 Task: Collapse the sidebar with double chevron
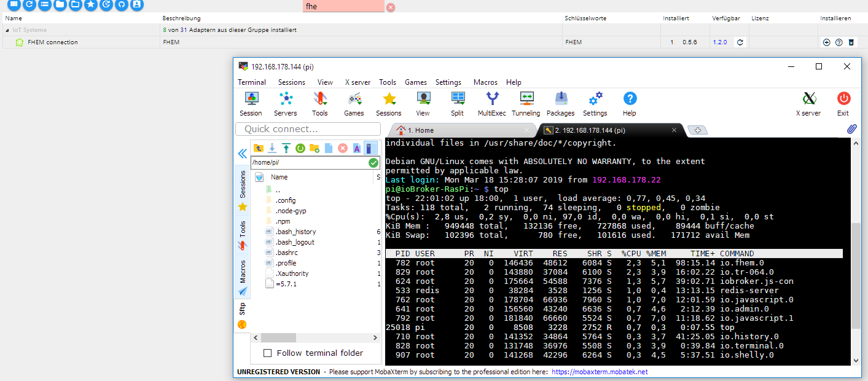tap(242, 154)
